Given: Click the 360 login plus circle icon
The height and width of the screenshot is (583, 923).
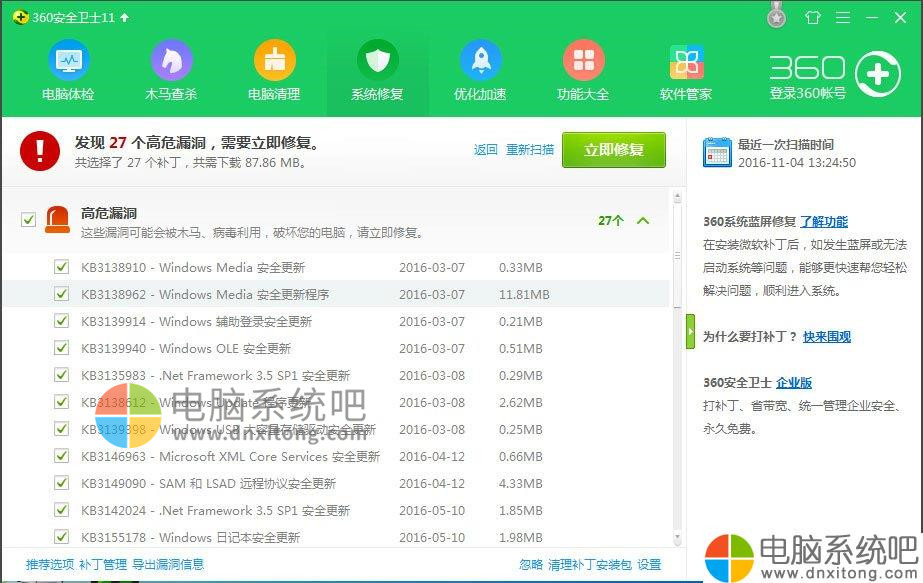Looking at the screenshot, I should 878,75.
